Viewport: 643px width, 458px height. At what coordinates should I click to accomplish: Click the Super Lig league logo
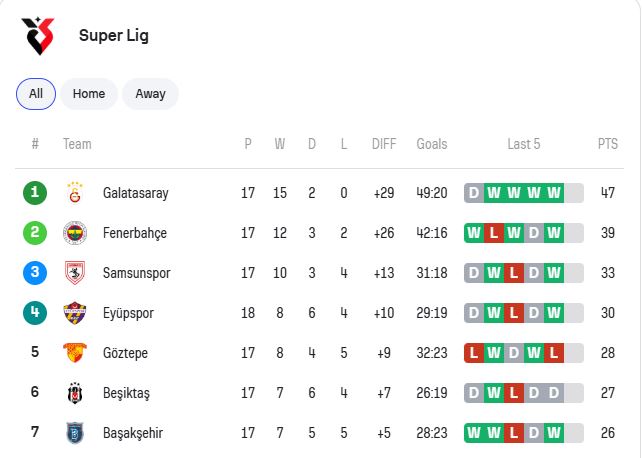(x=38, y=36)
